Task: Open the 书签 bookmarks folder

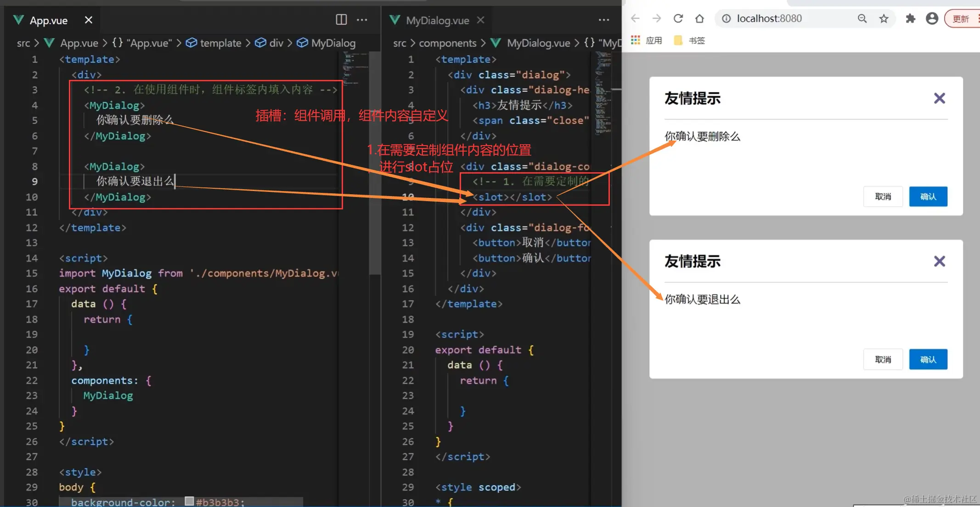Action: pos(689,40)
